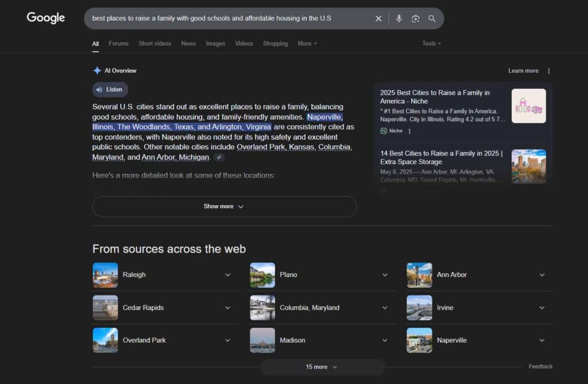588x384 pixels.
Task: Click the Irvine city name
Action: coord(445,308)
